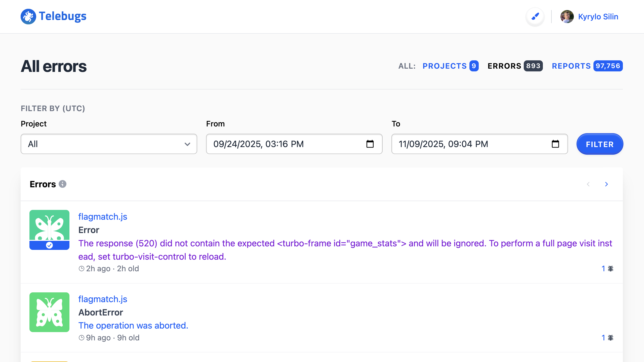Open calendar picker in To field
644x362 pixels.
[555, 144]
